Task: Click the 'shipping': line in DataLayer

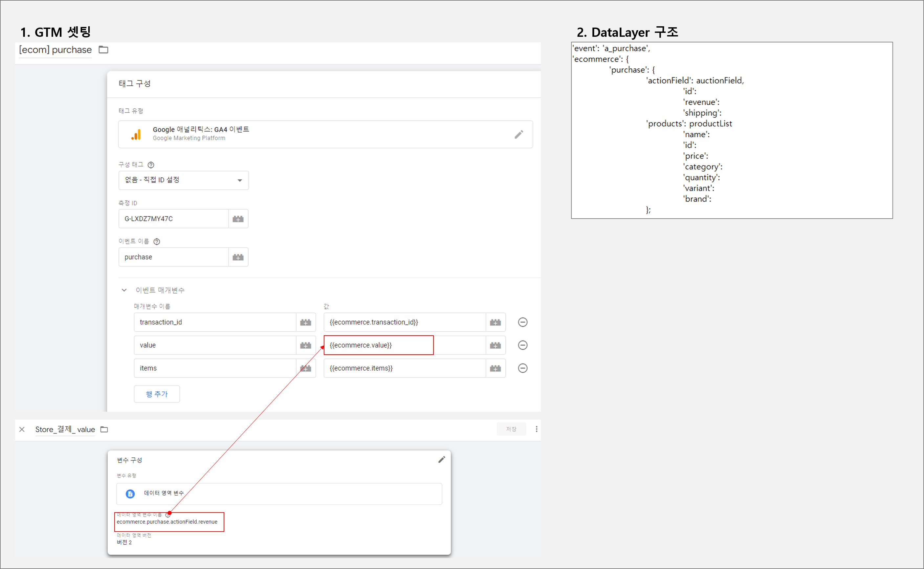Action: [702, 113]
